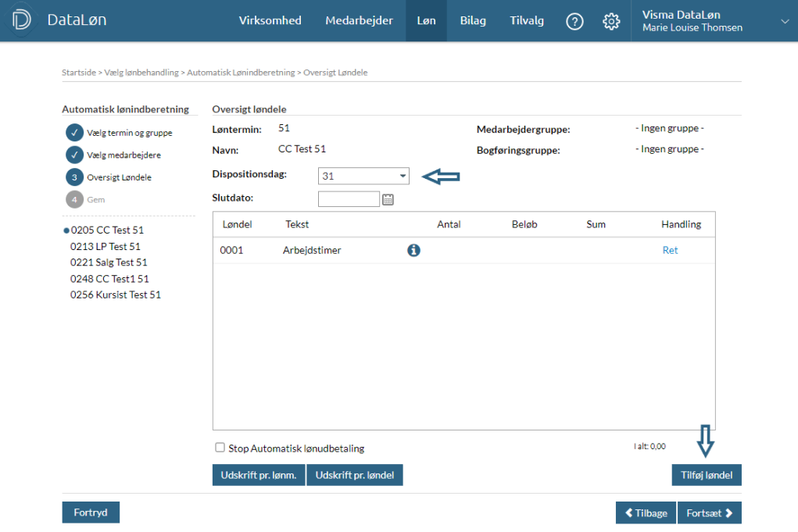Go back with the Tilbage button
The image size is (798, 532).
coord(646,512)
